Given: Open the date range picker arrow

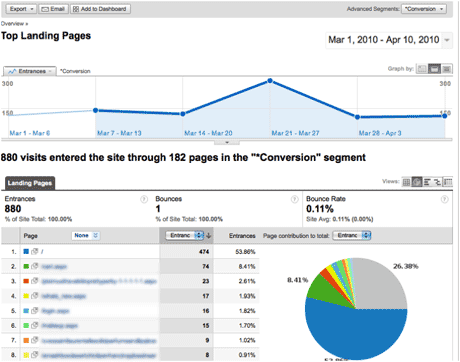Looking at the screenshot, I should pyautogui.click(x=447, y=40).
